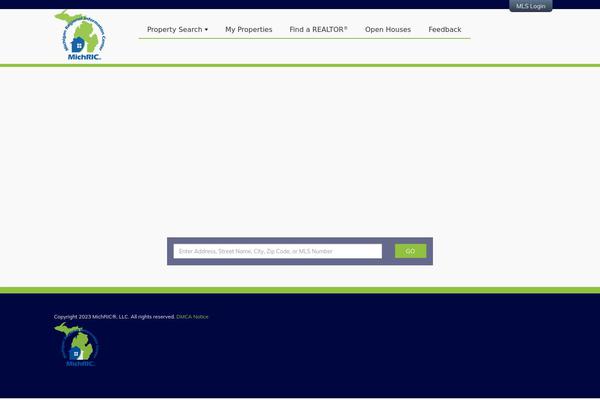Open the DMCA Notice link
The width and height of the screenshot is (600, 400).
pyautogui.click(x=192, y=317)
